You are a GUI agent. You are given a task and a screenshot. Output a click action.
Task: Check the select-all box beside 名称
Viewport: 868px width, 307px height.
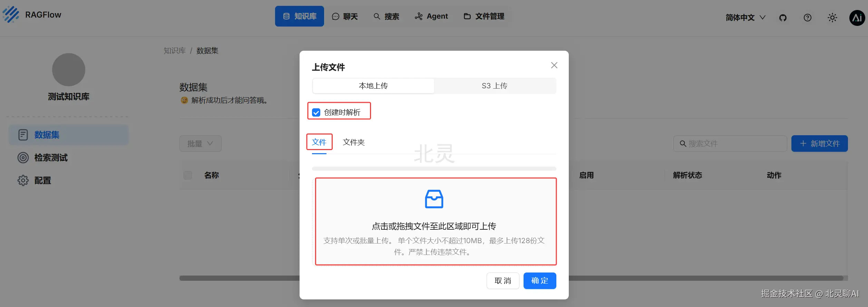[188, 175]
